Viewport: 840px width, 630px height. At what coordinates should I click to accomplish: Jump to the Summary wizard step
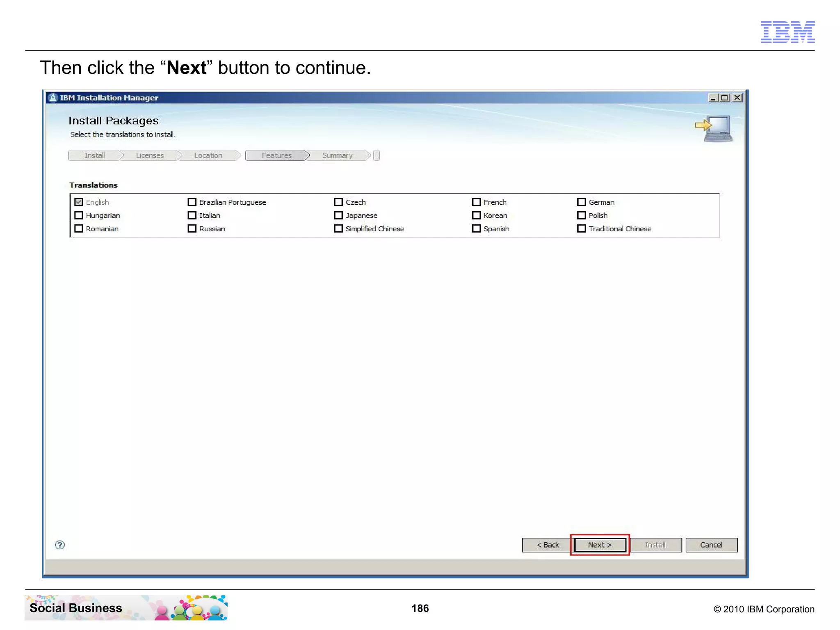click(338, 155)
